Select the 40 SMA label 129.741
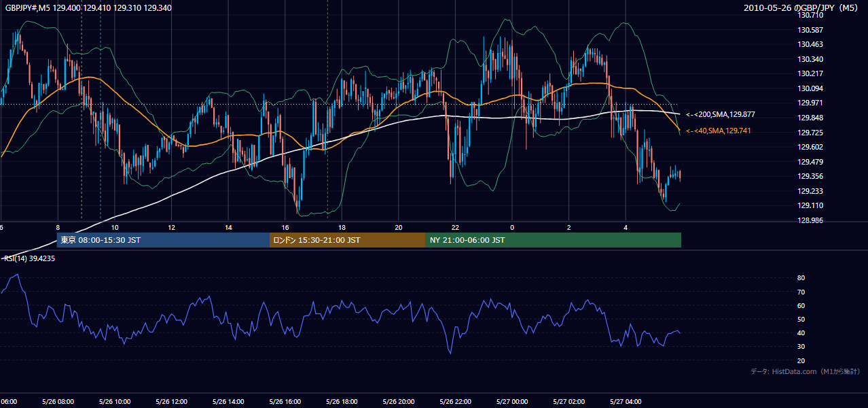 point(718,130)
